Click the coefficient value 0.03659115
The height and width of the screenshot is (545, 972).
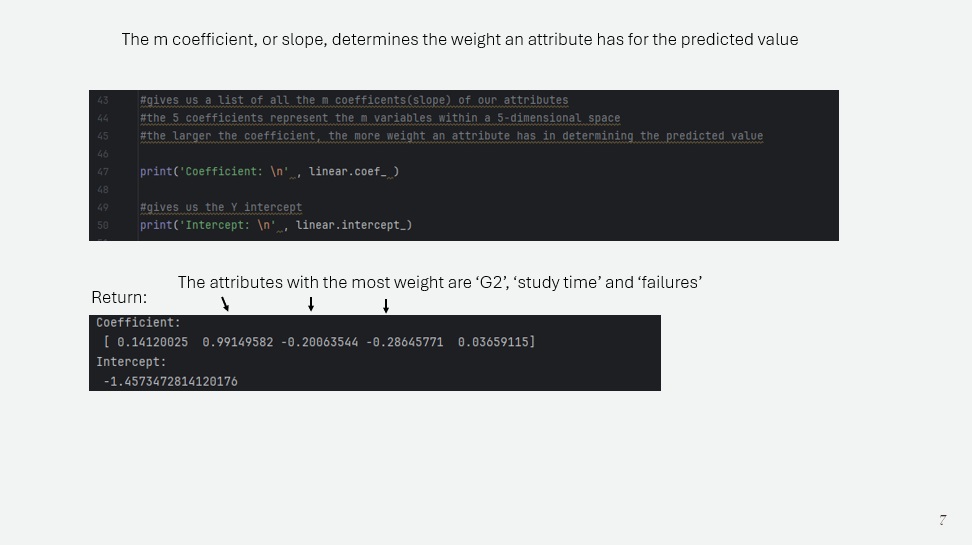(493, 342)
